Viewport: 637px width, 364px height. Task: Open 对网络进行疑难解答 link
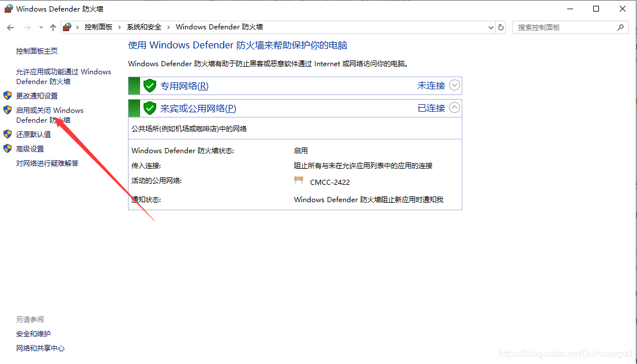[47, 163]
